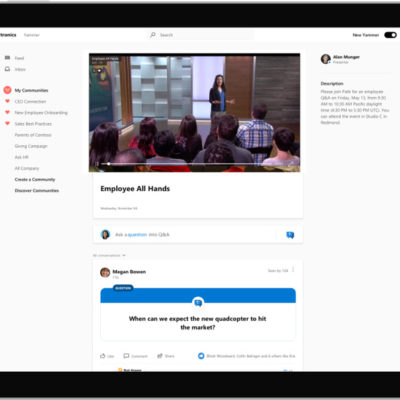The image size is (400, 400).
Task: Click Alan Munger presenter name
Action: (x=346, y=57)
